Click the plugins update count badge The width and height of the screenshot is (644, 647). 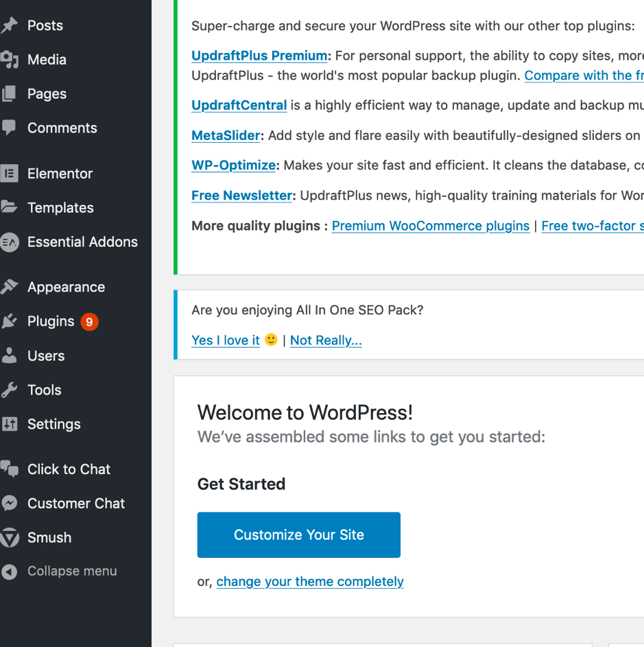[90, 322]
